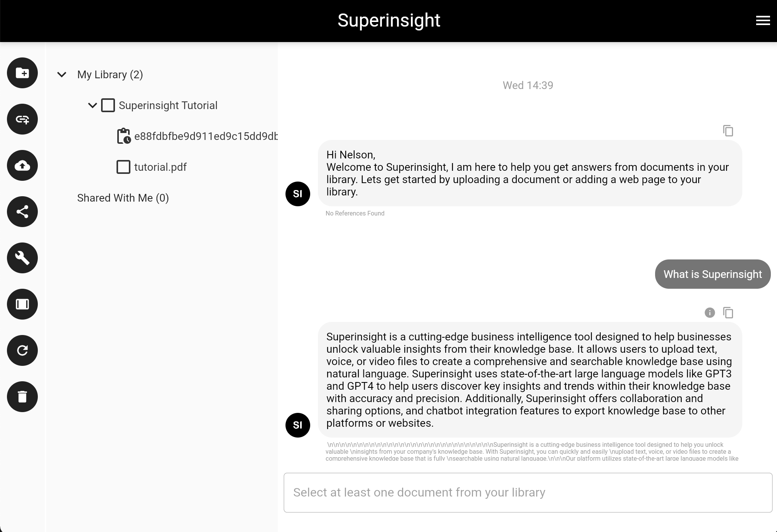Show info for the Superinsight answer
Image resolution: width=777 pixels, height=532 pixels.
click(709, 313)
